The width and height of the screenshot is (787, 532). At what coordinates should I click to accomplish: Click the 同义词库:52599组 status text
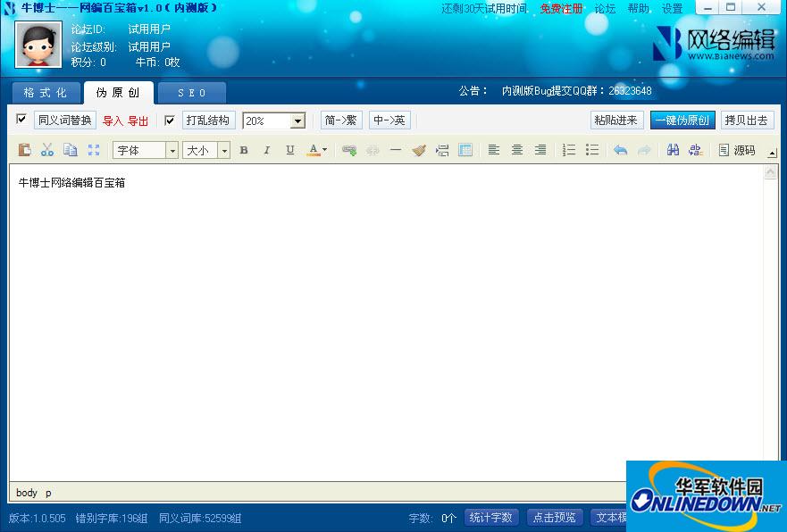click(x=200, y=518)
